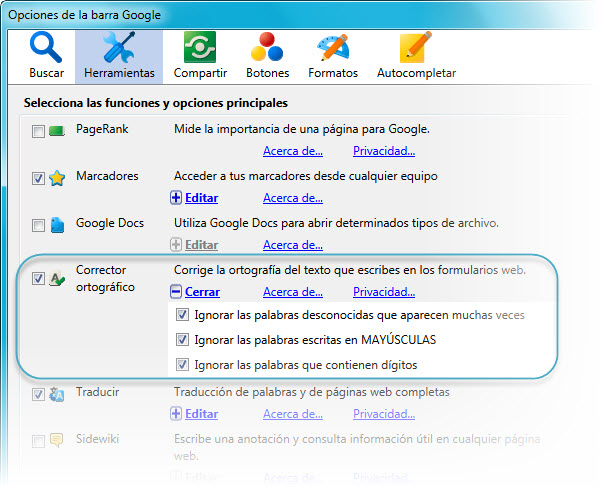Click the Buscar magnifying glass icon
The height and width of the screenshot is (487, 599).
[x=46, y=48]
